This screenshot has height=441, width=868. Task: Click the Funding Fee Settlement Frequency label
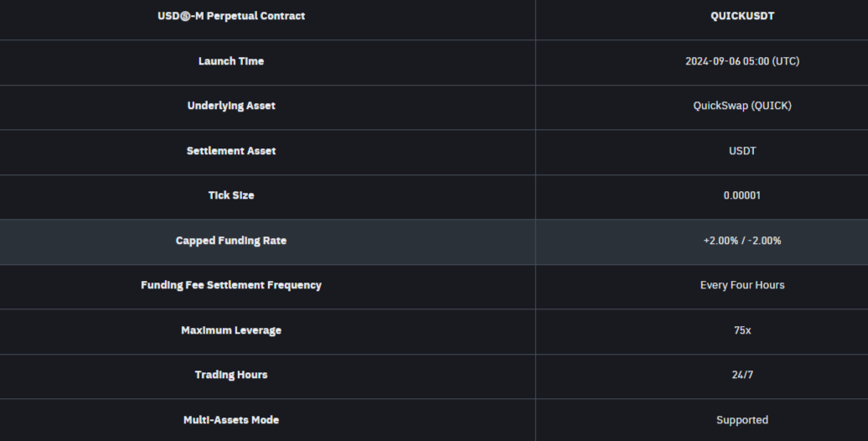231,285
